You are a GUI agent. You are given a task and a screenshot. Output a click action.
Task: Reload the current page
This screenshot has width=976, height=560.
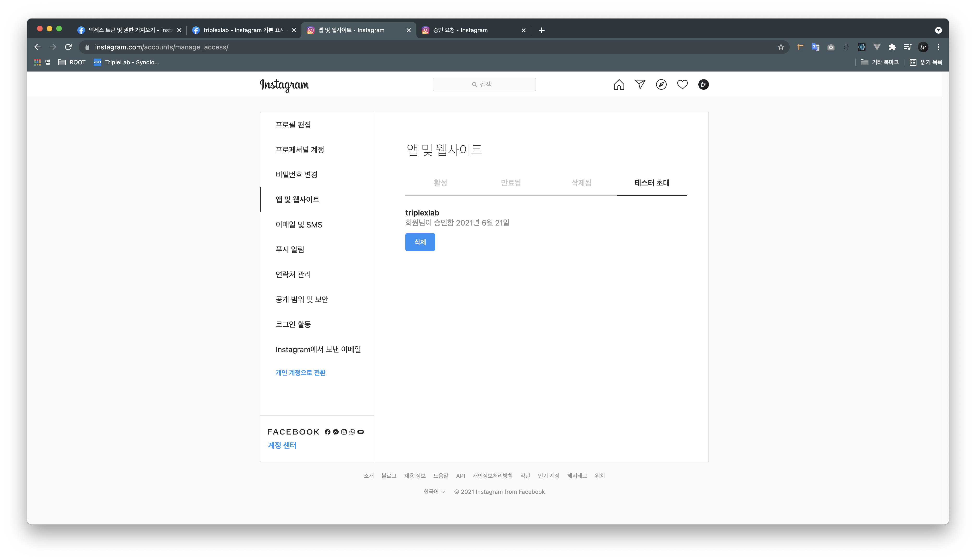68,47
